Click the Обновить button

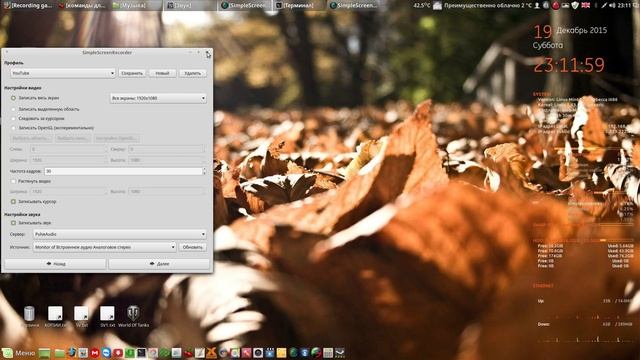[192, 247]
